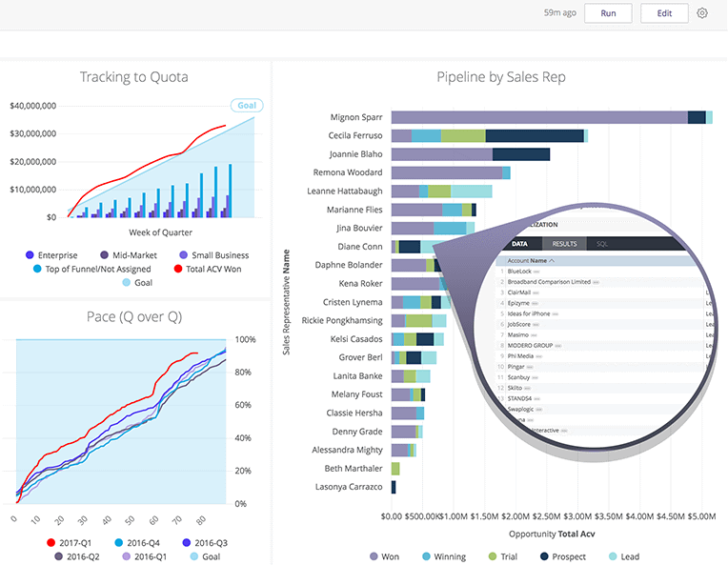Open the dashboard settings gear
This screenshot has height=565, width=728.
tap(703, 13)
